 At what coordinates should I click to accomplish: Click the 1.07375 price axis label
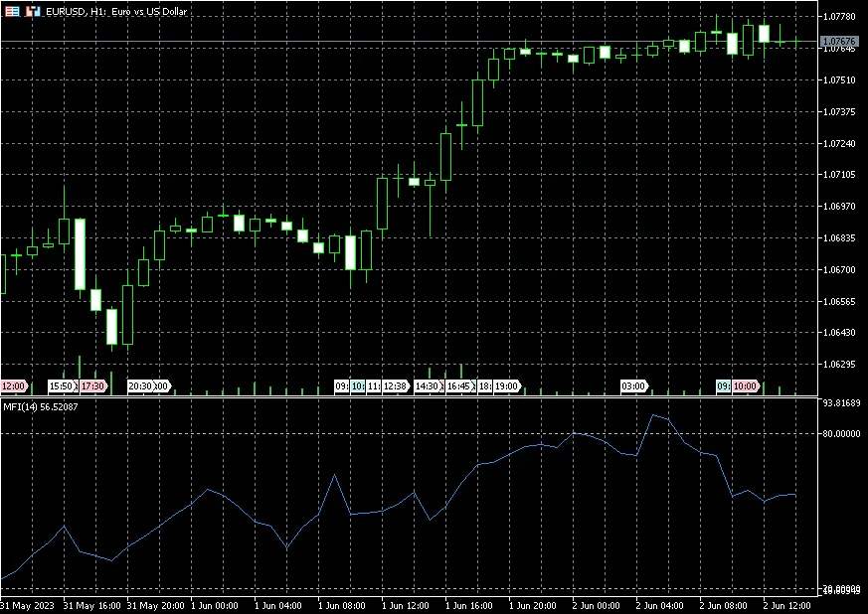(839, 111)
